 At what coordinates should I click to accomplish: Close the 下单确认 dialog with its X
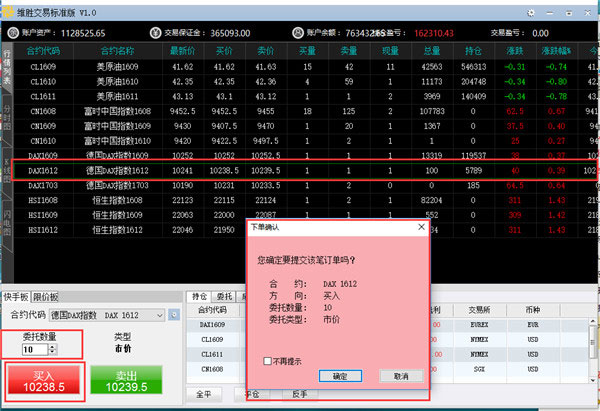click(x=421, y=227)
